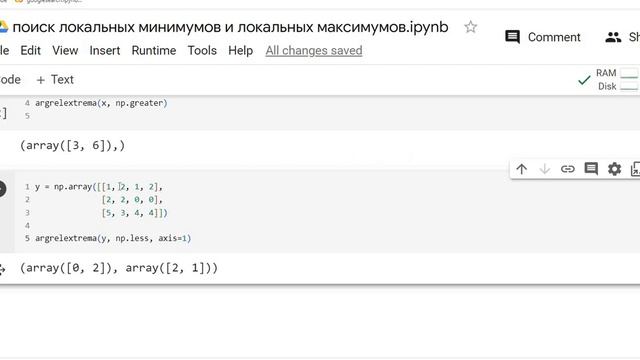The image size is (640, 360).
Task: Click code line argrelextrema(y, np.less, axis=1)
Action: (x=113, y=238)
